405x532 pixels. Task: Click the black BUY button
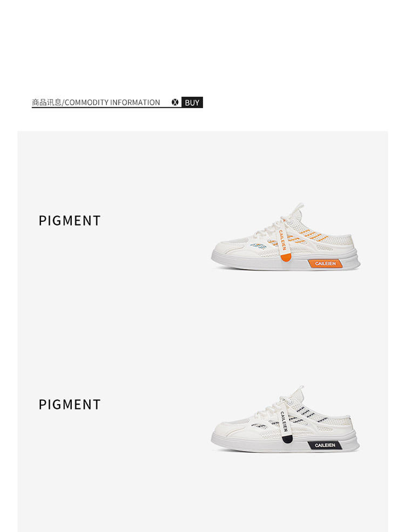coord(192,103)
